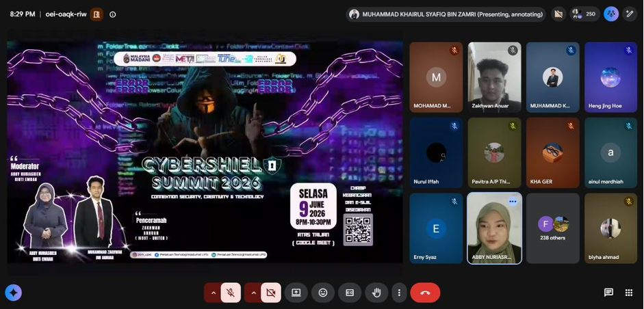Click QR code on presented poster

point(358,230)
